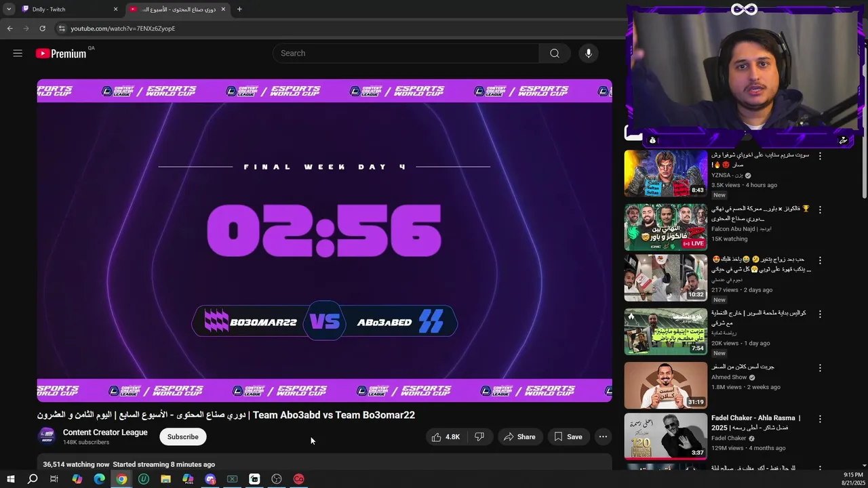Close the Dn8y Twitch tab
Image resolution: width=868 pixels, height=488 pixels.
(116, 9)
